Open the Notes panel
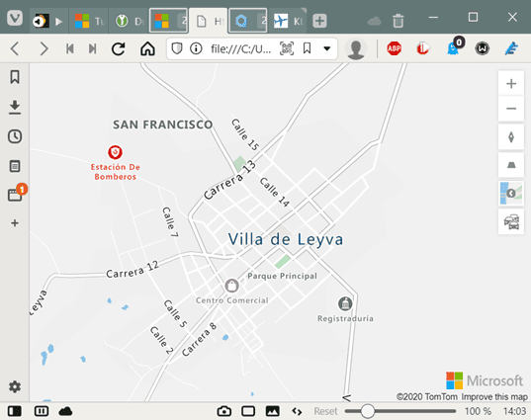The height and width of the screenshot is (420, 531). pyautogui.click(x=15, y=166)
